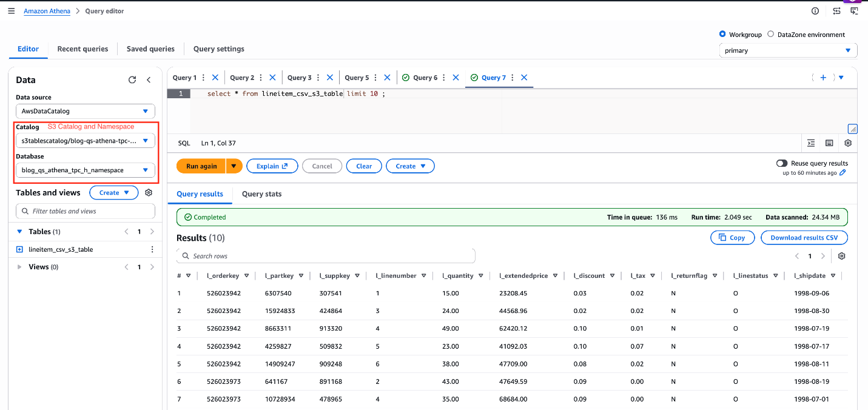Image resolution: width=868 pixels, height=410 pixels.
Task: Refresh the Data panel
Action: coord(132,80)
